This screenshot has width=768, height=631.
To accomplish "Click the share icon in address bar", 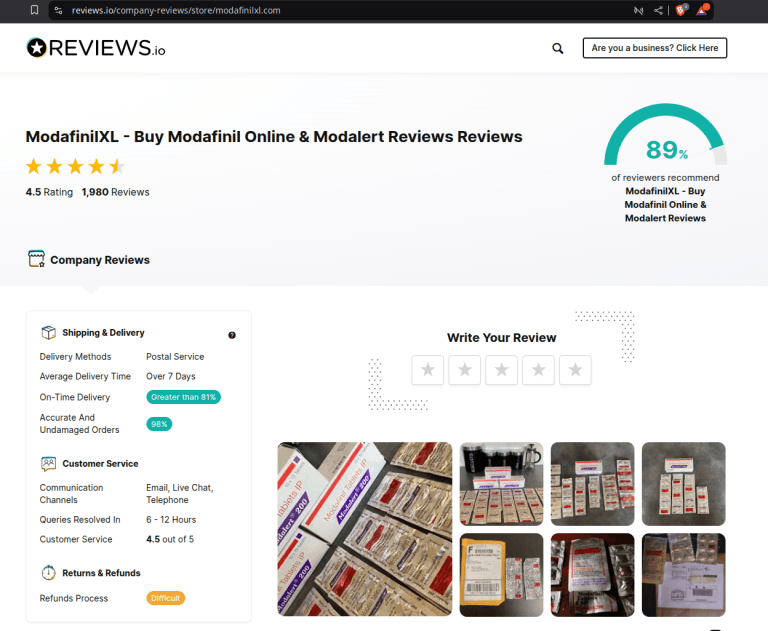I will tap(658, 10).
